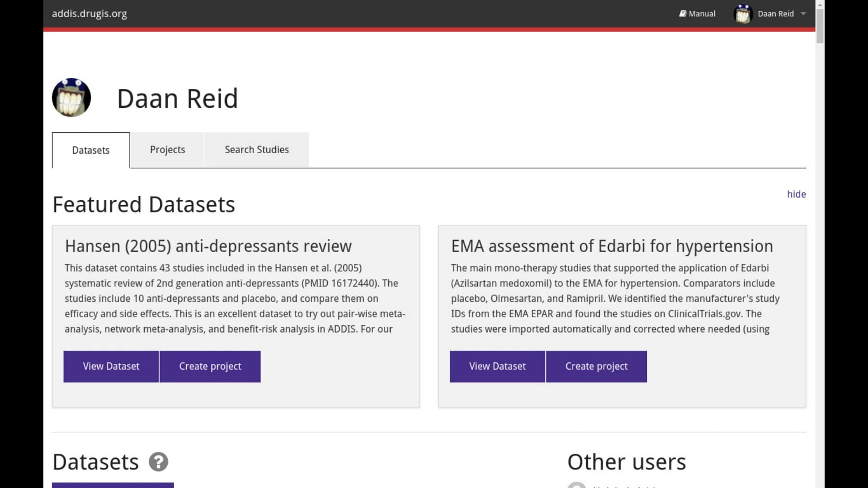Switch to the Projects tab

(x=167, y=150)
